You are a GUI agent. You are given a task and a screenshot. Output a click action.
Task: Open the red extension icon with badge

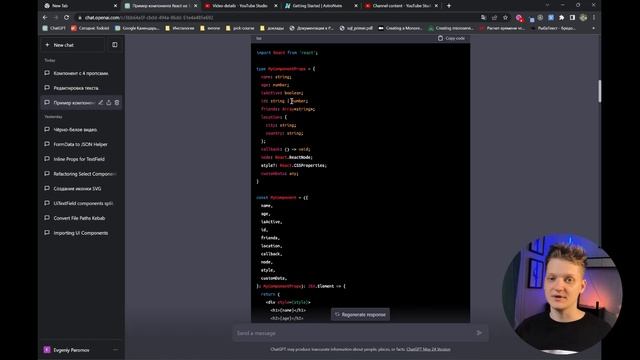coord(519,18)
